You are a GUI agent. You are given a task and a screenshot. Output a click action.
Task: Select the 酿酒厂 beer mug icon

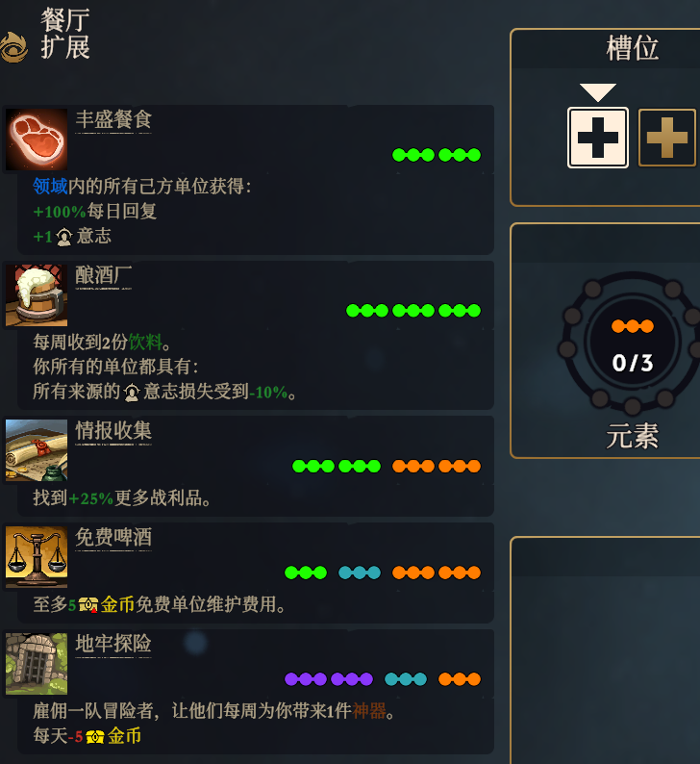37,295
